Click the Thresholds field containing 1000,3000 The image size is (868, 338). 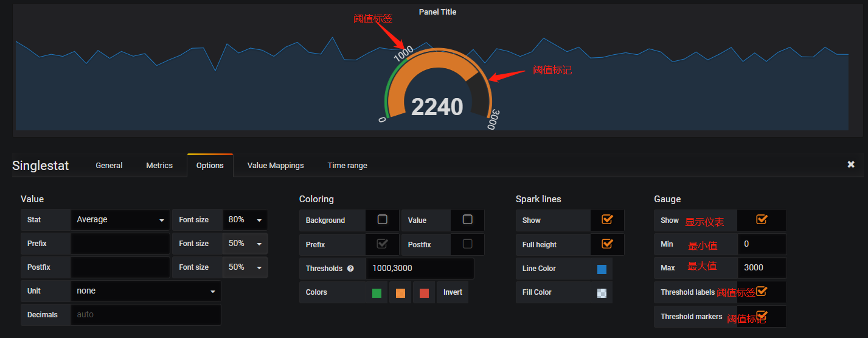[420, 269]
